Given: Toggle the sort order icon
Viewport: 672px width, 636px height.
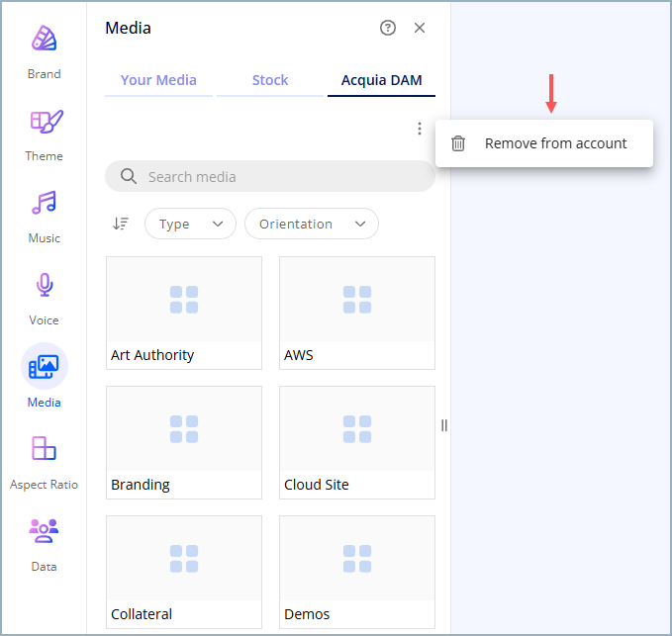Looking at the screenshot, I should (121, 224).
